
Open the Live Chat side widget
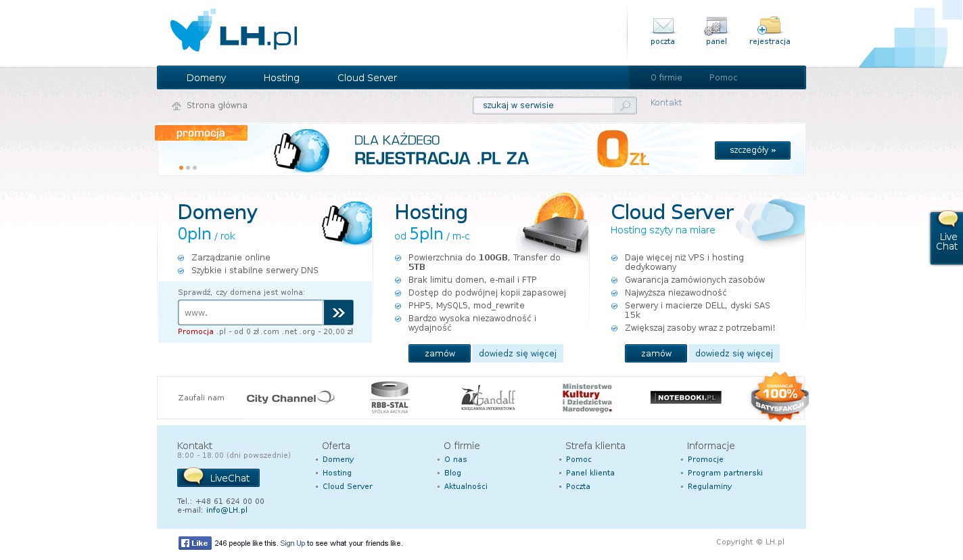tap(947, 237)
